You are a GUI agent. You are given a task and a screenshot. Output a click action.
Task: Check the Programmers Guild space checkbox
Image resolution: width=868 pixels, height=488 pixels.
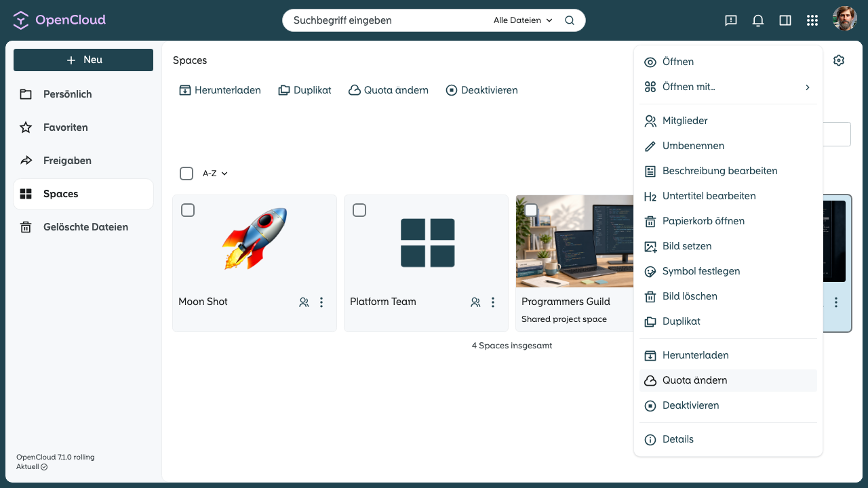(x=531, y=210)
